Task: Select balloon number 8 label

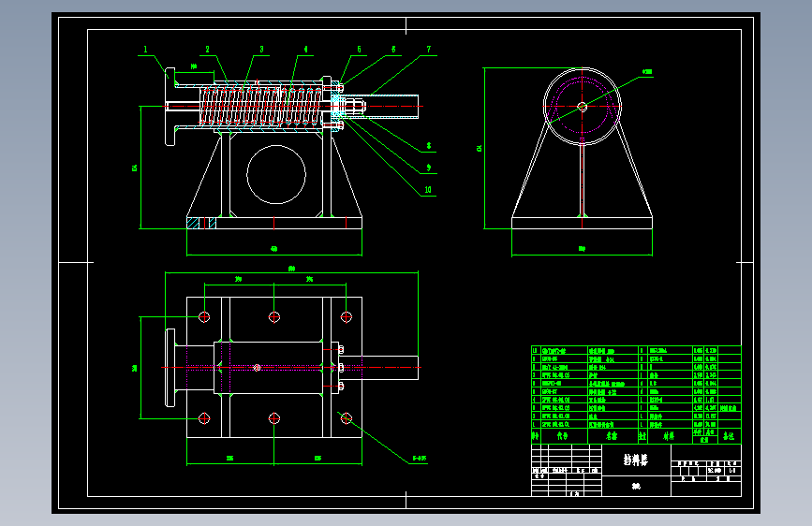Action: tap(429, 146)
